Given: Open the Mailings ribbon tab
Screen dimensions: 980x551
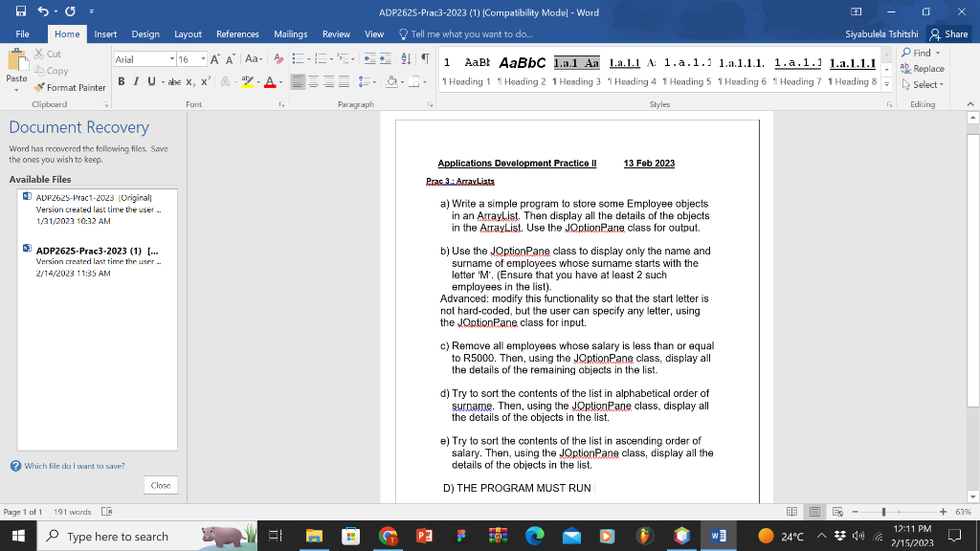Looking at the screenshot, I should click(290, 33).
